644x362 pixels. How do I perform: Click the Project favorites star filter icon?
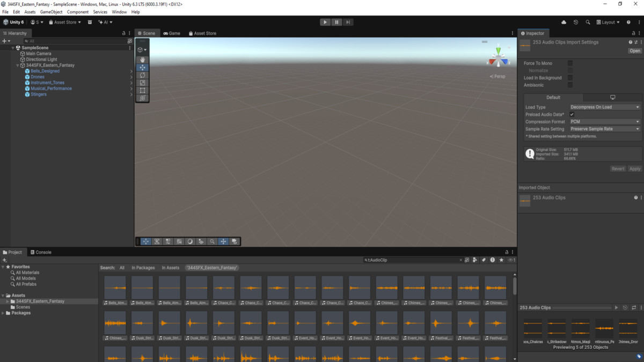pos(501,260)
